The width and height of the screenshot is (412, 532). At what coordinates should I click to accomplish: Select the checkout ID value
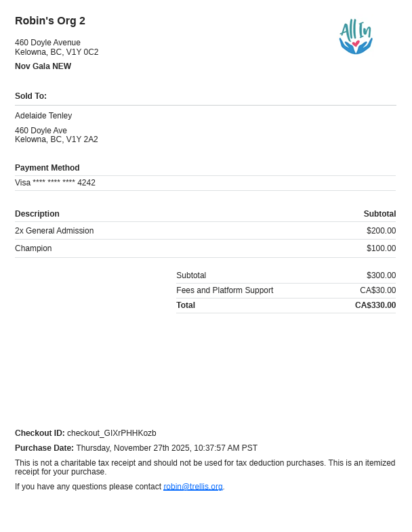(x=111, y=433)
